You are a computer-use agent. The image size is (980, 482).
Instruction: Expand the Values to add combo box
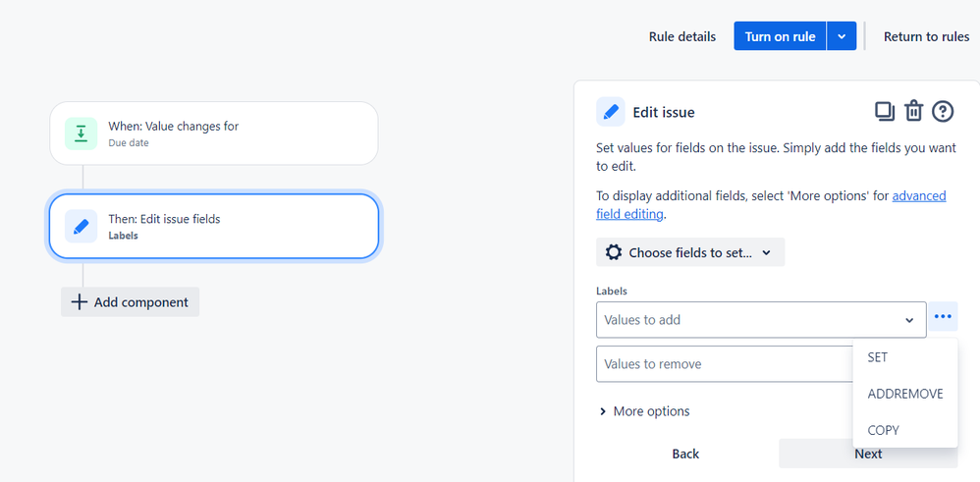coord(761,319)
